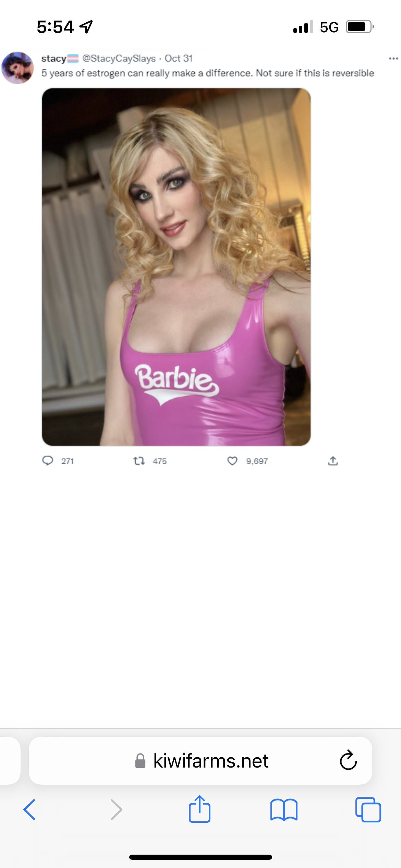This screenshot has width=401, height=868.
Task: Tap the tweet share upload icon
Action: tap(333, 461)
